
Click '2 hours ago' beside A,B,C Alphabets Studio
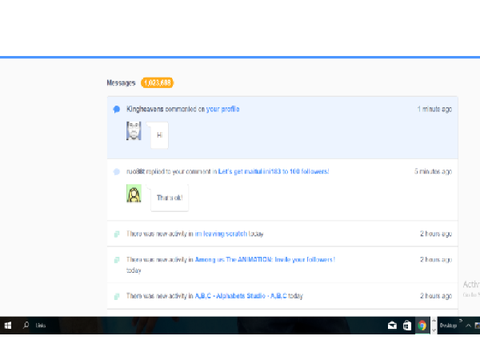436,296
